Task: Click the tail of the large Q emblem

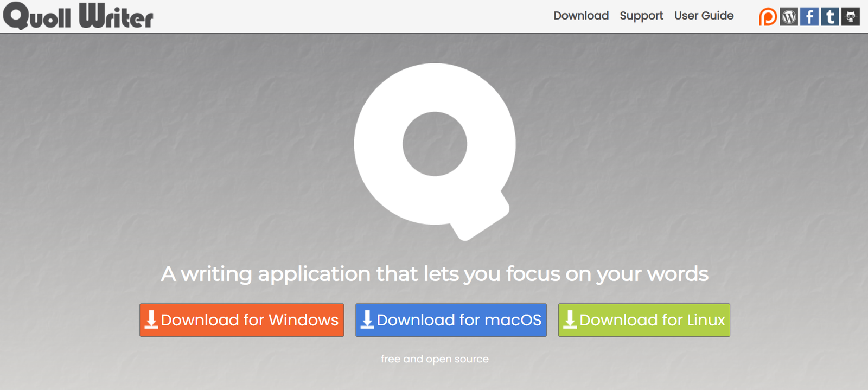Action: (x=480, y=220)
